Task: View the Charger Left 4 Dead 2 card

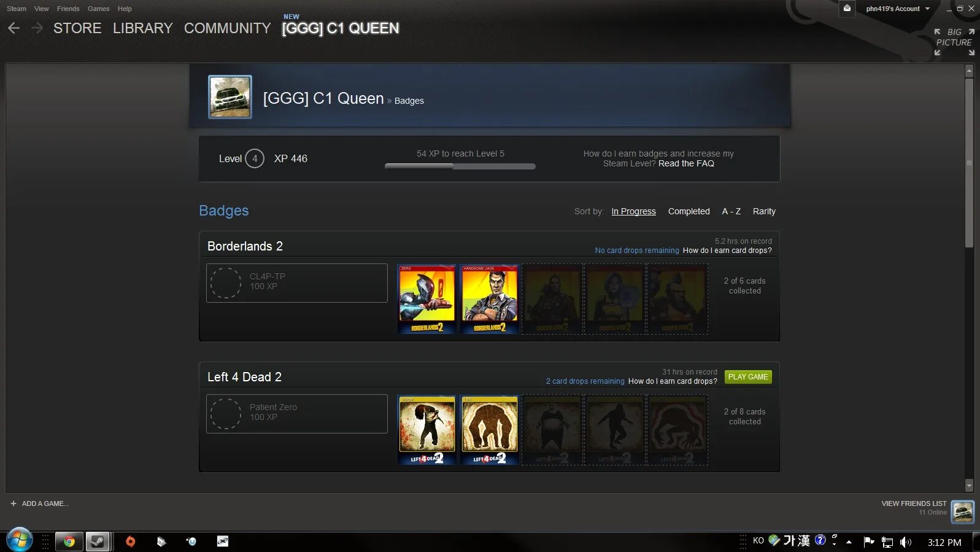Action: click(427, 430)
